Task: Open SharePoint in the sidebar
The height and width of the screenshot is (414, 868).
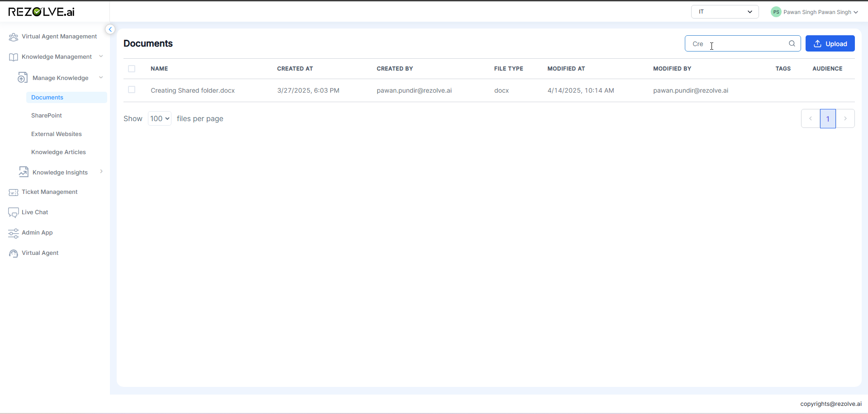Action: coord(47,116)
